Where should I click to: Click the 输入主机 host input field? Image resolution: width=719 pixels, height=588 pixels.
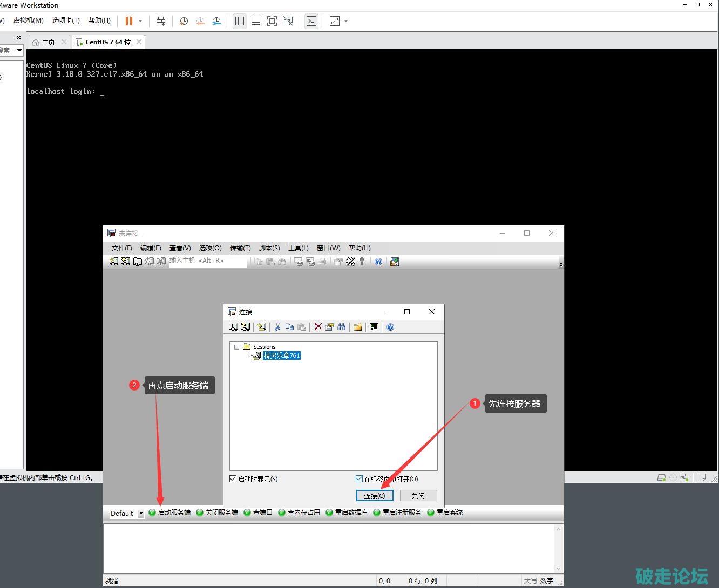[207, 261]
